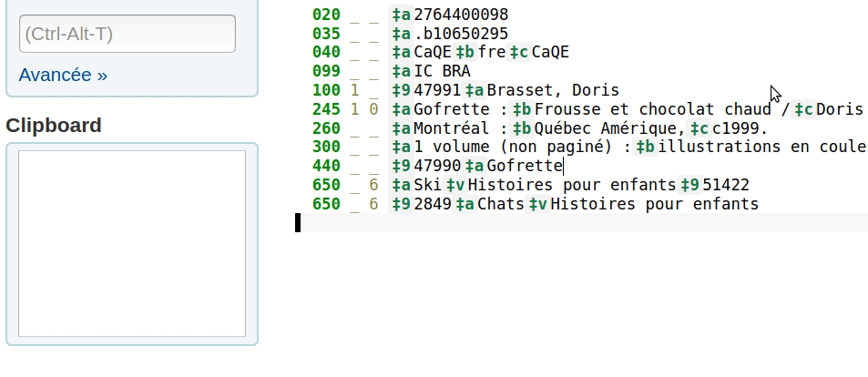Click subfield ‡b value fre in field 040
868x377 pixels.
pyautogui.click(x=492, y=52)
